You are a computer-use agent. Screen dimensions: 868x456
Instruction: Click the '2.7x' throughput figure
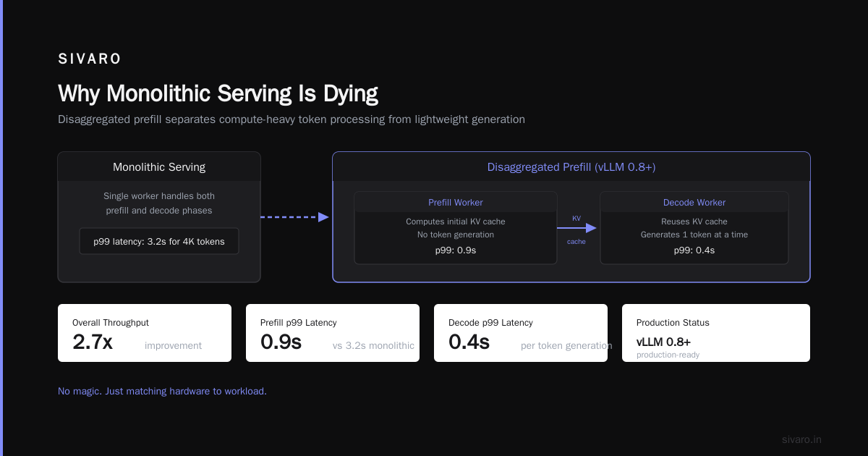93,342
